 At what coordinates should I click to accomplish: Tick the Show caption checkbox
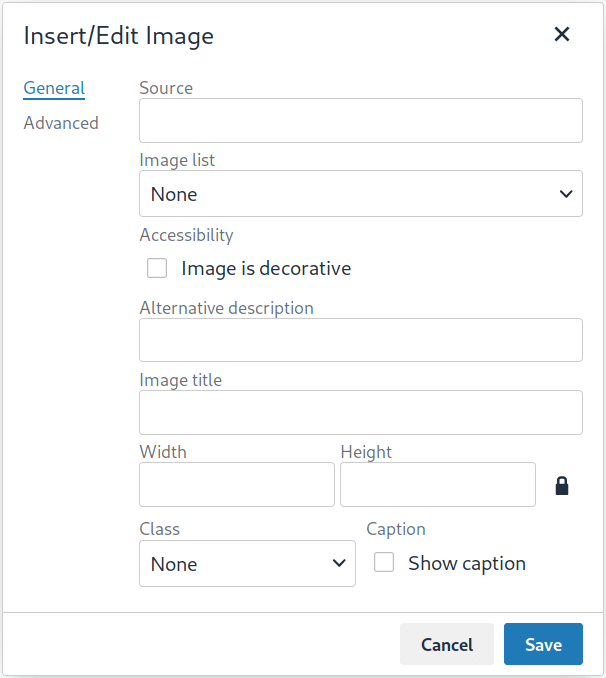384,563
